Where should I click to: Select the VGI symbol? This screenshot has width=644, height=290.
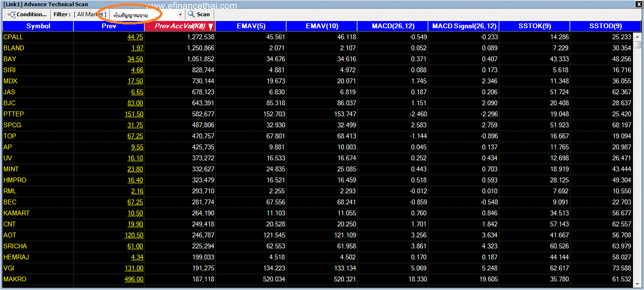[9, 268]
